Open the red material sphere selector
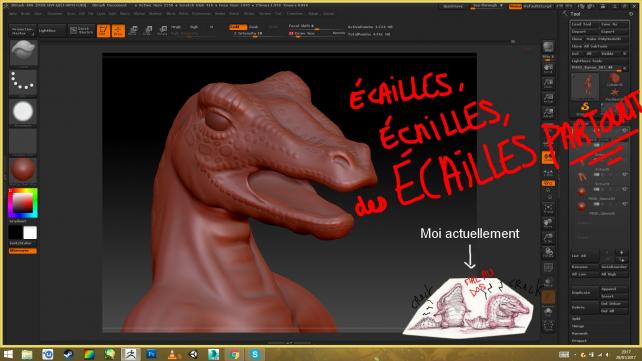This screenshot has width=642, height=361. (x=23, y=170)
